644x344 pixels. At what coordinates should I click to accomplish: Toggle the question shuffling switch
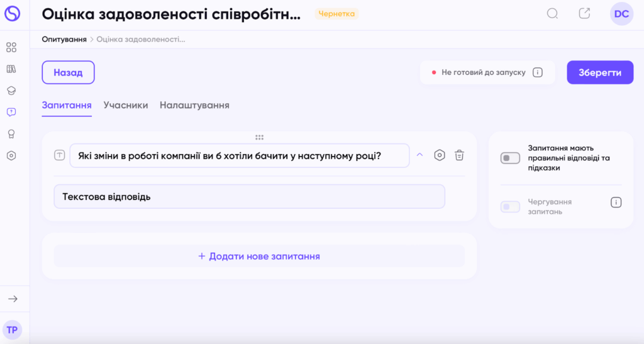510,206
